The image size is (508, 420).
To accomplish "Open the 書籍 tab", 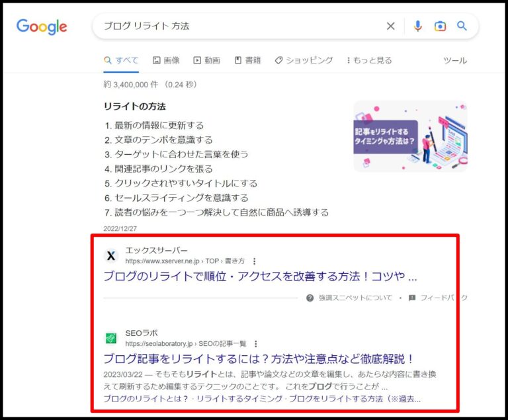I will [x=248, y=60].
